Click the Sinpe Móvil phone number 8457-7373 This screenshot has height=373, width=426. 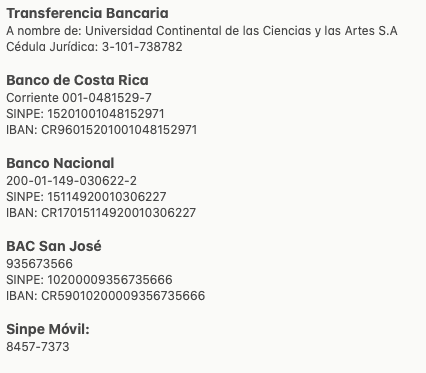38,347
